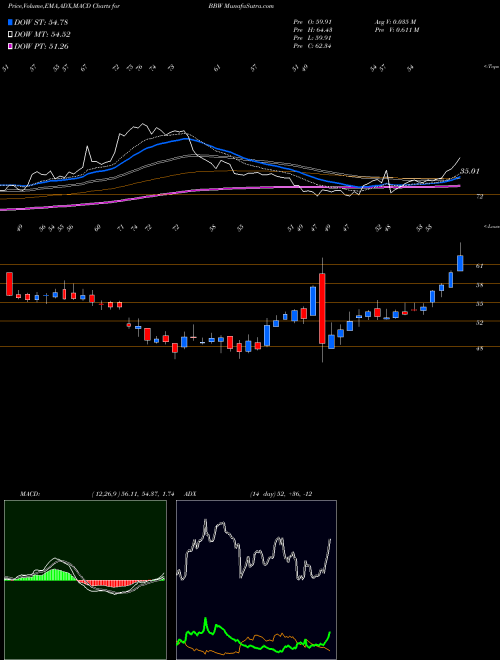The width and height of the screenshot is (500, 660).
Task: Click the 72 label beside the EMA lines
Action: click(x=480, y=197)
